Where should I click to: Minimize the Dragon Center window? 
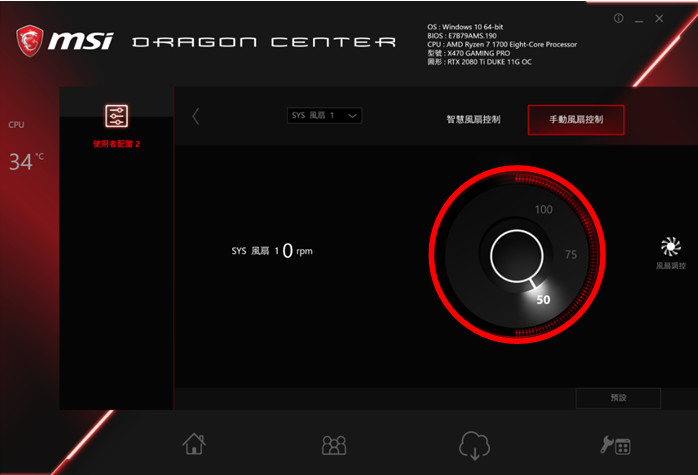click(x=639, y=20)
